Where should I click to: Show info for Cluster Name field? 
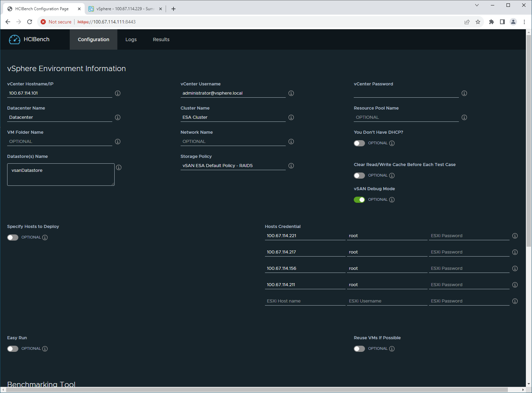pos(291,117)
